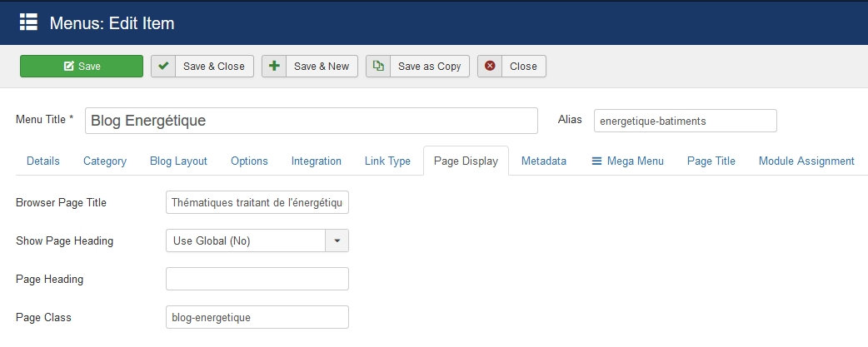The height and width of the screenshot is (347, 868).
Task: Click the Show Page Heading dropdown arrow
Action: click(x=337, y=241)
